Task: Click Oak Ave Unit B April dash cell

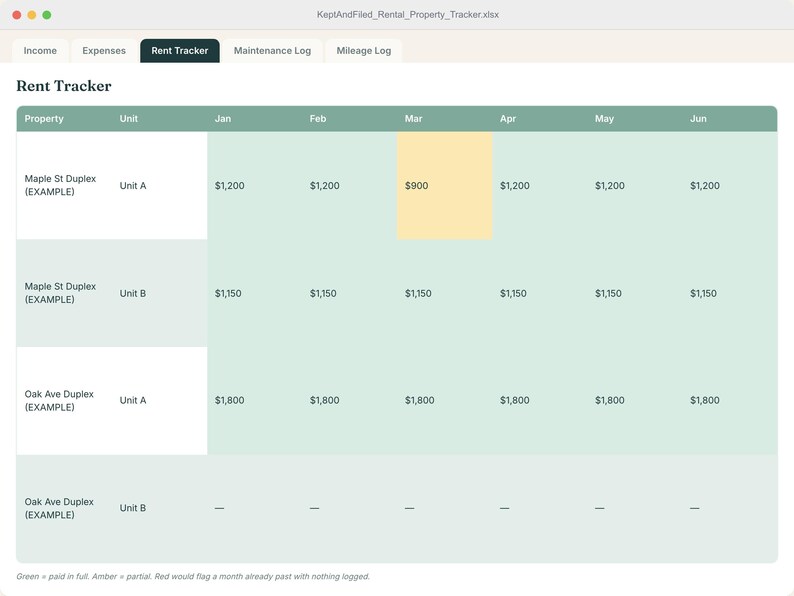Action: click(540, 508)
